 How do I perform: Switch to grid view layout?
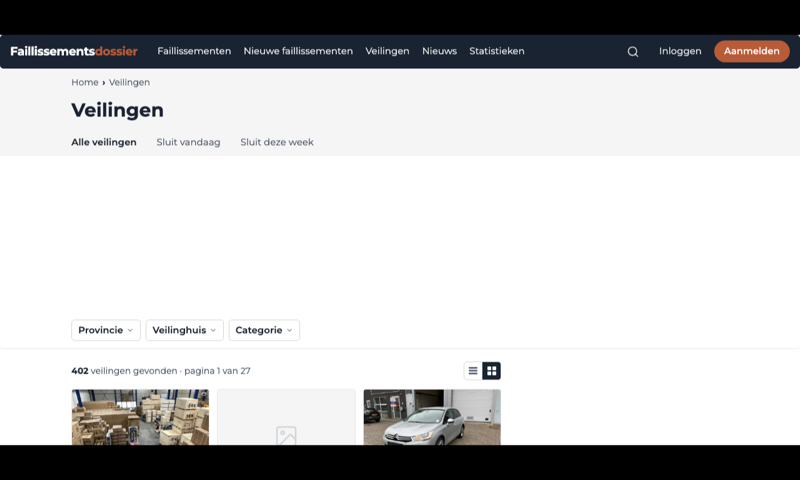coord(491,371)
